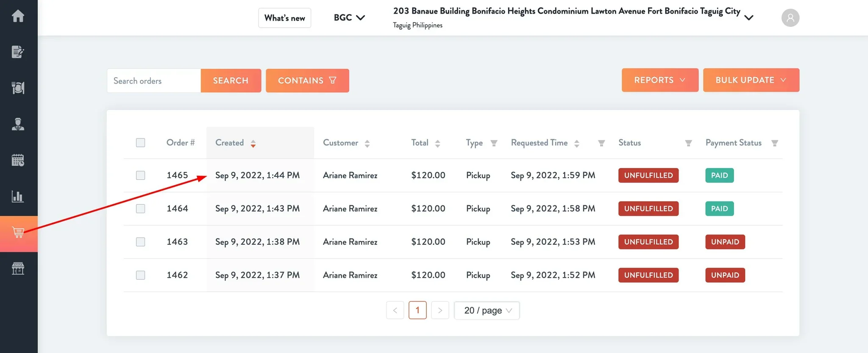Open the bar chart analytics icon
The image size is (868, 353).
(18, 196)
